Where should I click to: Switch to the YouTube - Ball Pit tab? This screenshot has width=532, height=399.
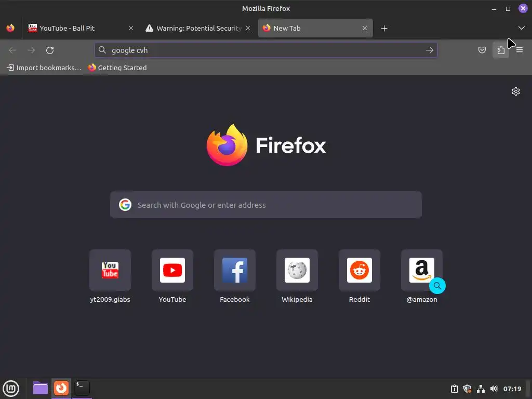pos(80,28)
